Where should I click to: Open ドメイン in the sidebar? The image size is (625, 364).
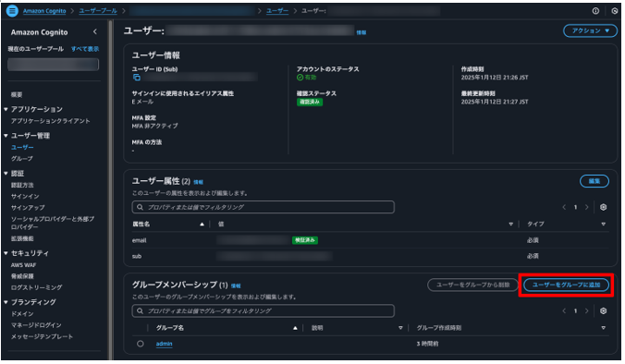pyautogui.click(x=22, y=314)
